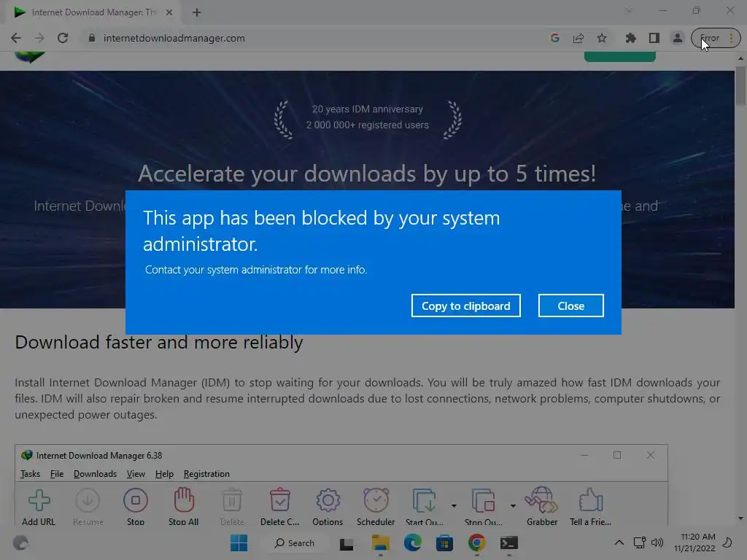Click the Resume icon in IDM toolbar
Viewport: 747px width, 560px height.
point(88,507)
